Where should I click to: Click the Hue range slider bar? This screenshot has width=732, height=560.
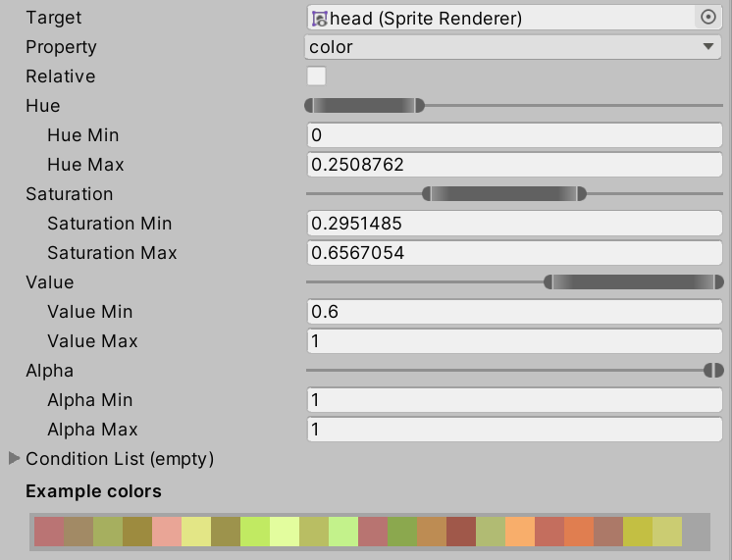364,105
